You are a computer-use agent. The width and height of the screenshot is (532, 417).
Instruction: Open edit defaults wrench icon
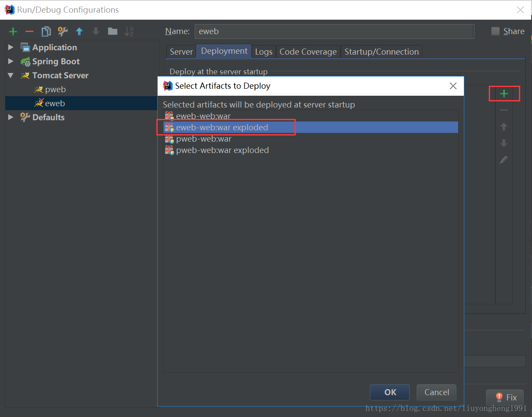click(62, 31)
